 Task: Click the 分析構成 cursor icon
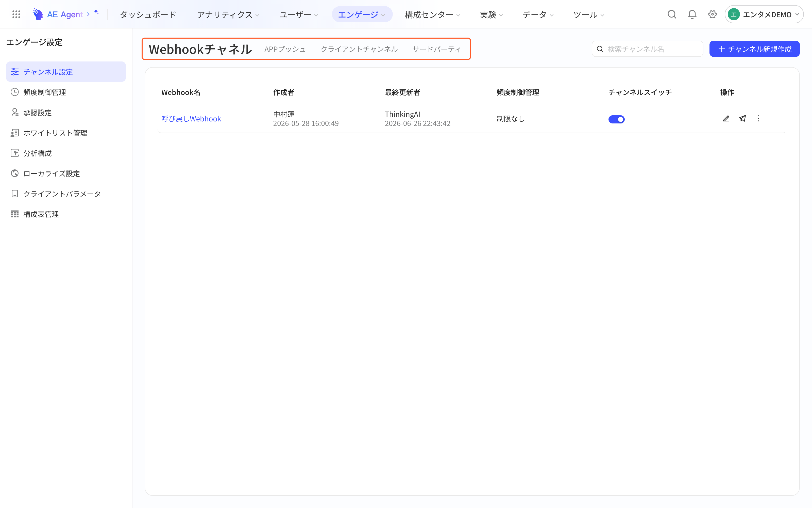tap(15, 153)
